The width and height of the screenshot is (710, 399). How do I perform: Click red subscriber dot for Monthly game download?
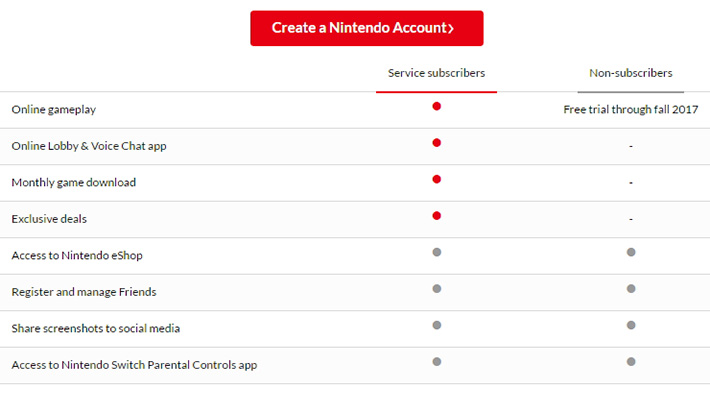(x=437, y=179)
